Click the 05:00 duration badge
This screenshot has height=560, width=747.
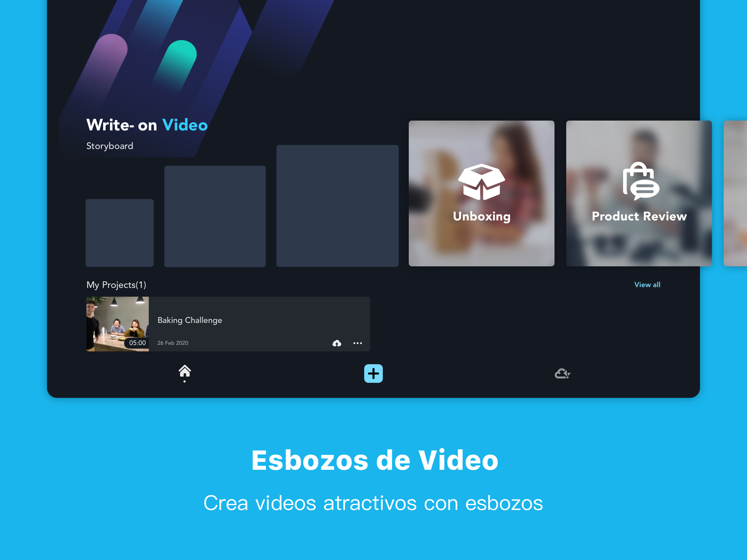click(137, 343)
